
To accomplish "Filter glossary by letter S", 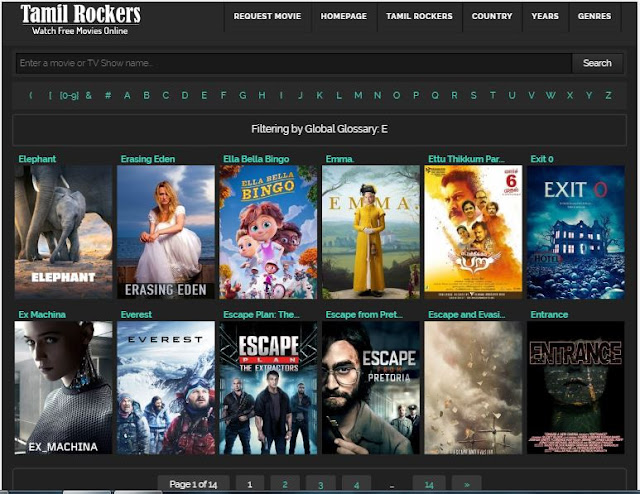I will coord(473,96).
